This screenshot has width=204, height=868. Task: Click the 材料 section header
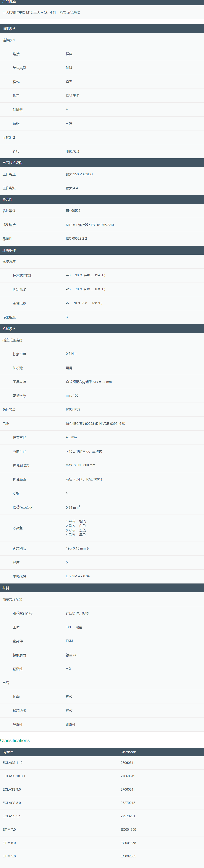(6, 588)
